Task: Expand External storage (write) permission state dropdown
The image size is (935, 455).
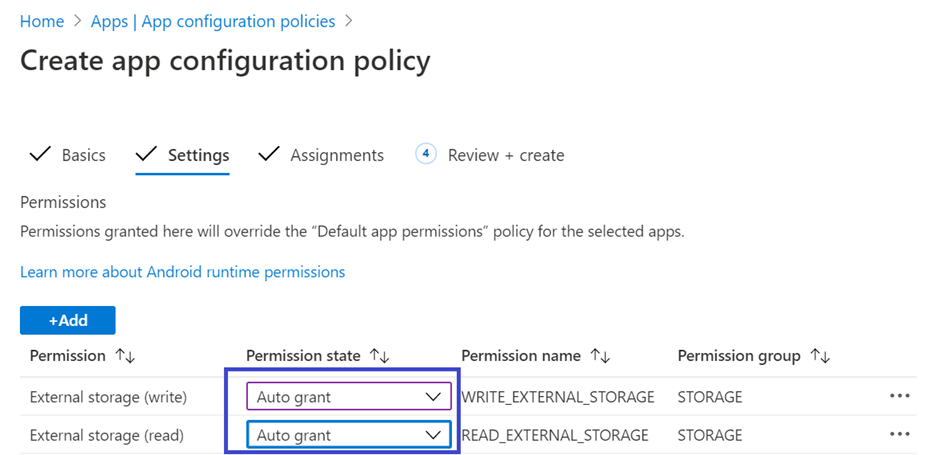Action: coord(348,397)
